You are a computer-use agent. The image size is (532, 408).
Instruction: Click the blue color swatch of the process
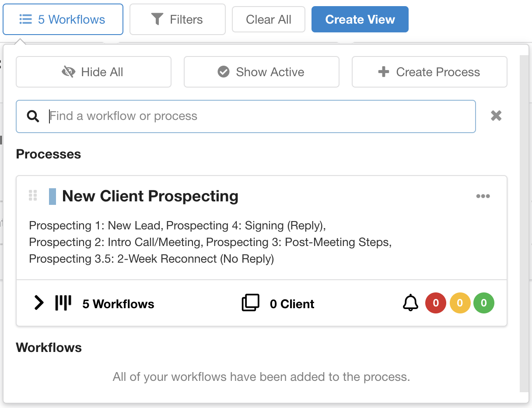point(52,196)
